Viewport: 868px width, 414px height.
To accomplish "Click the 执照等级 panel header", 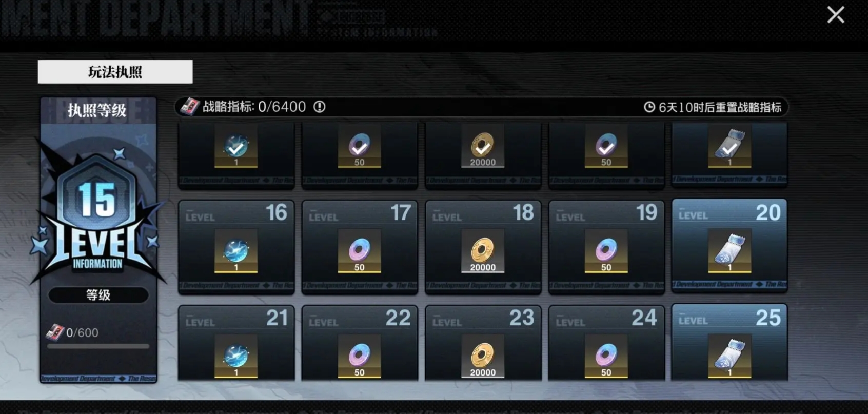I will point(97,110).
